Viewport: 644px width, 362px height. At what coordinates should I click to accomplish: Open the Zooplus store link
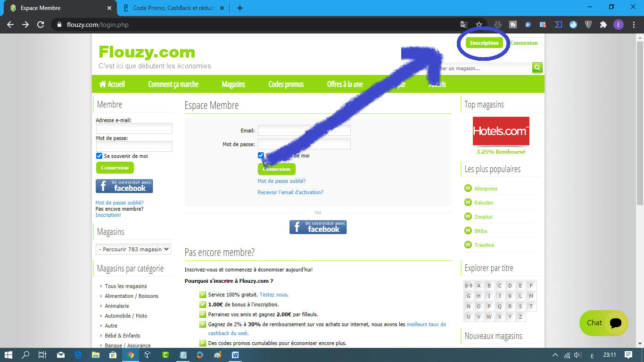[483, 217]
